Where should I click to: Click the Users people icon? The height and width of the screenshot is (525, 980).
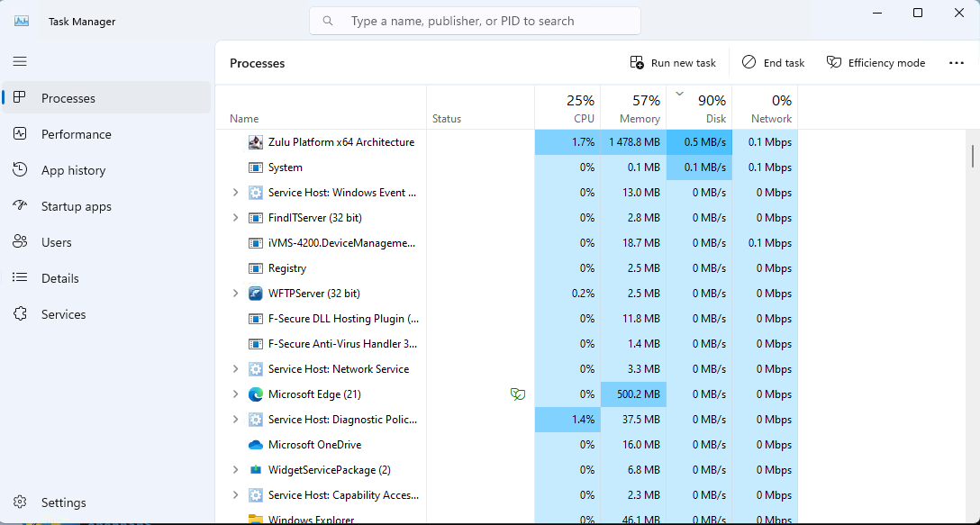point(20,242)
